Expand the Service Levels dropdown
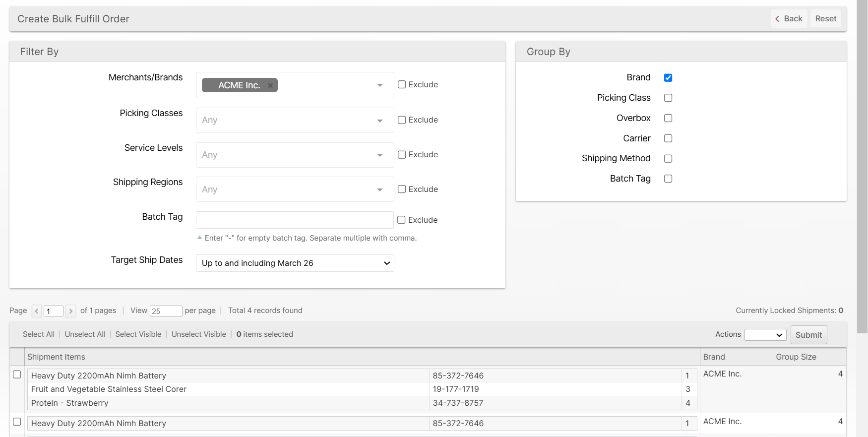This screenshot has height=437, width=868. click(295, 155)
